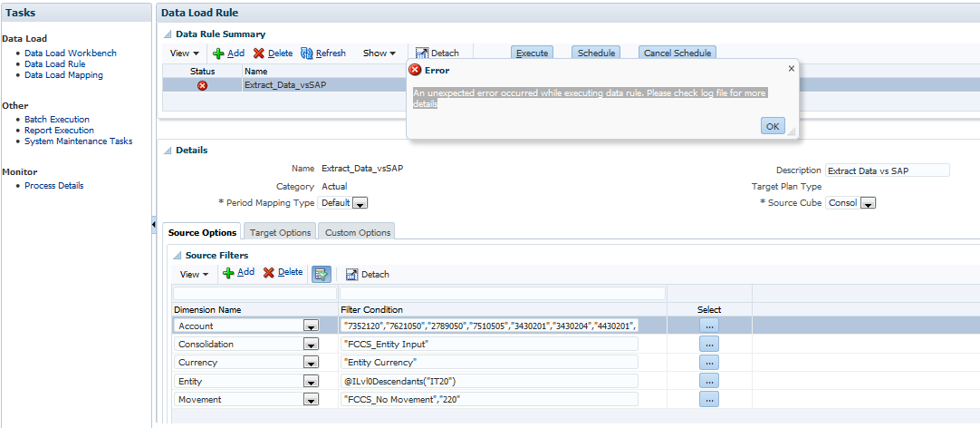Image resolution: width=980 pixels, height=428 pixels.
Task: Open the View menu in Data Rule Summary
Action: [x=185, y=53]
